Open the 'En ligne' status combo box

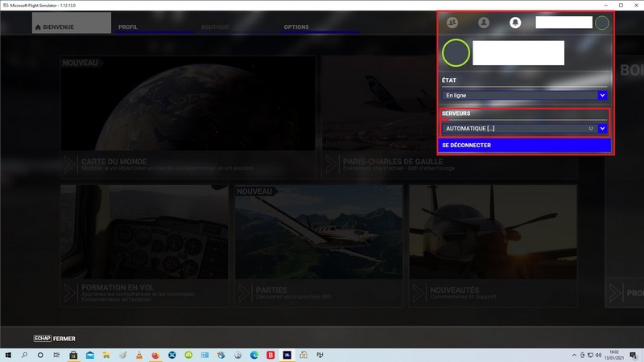[x=525, y=95]
